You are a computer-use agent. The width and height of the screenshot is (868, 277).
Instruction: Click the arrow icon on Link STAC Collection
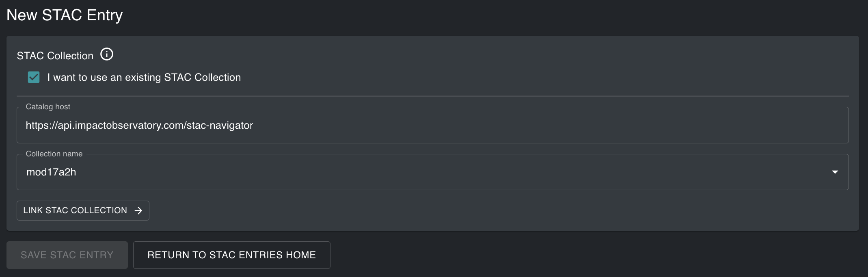[138, 210]
